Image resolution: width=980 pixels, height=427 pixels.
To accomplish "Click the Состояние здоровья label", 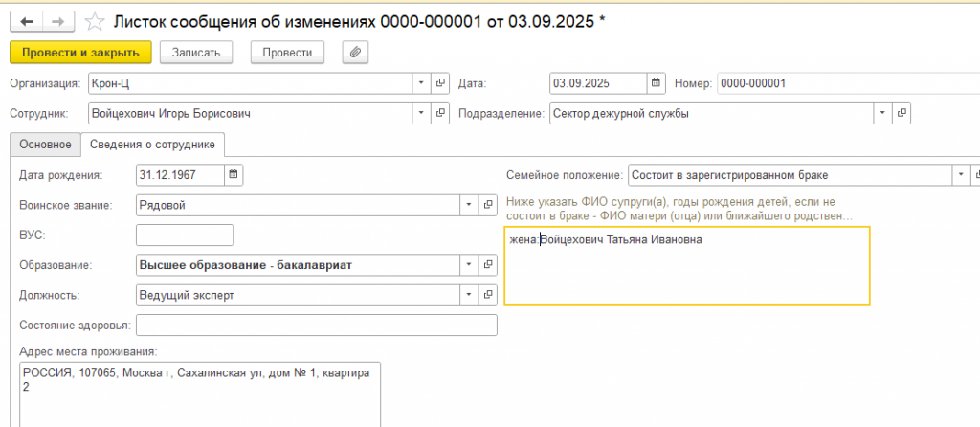I will point(75,326).
